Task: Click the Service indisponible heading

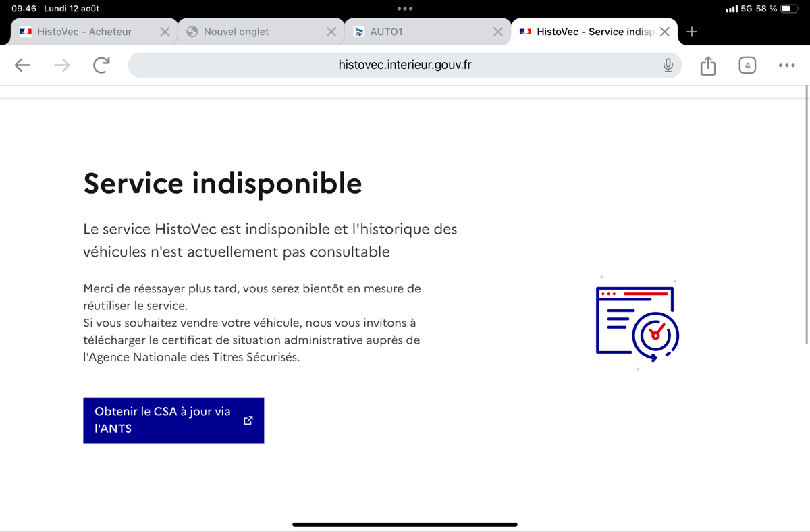Action: tap(223, 183)
